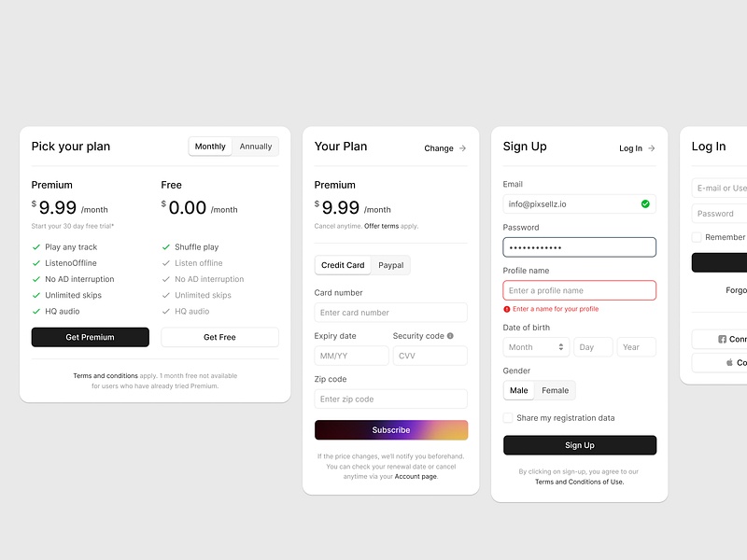Viewport: 747px width, 560px height.
Task: Click the gradient Subscribe button
Action: coord(391,430)
